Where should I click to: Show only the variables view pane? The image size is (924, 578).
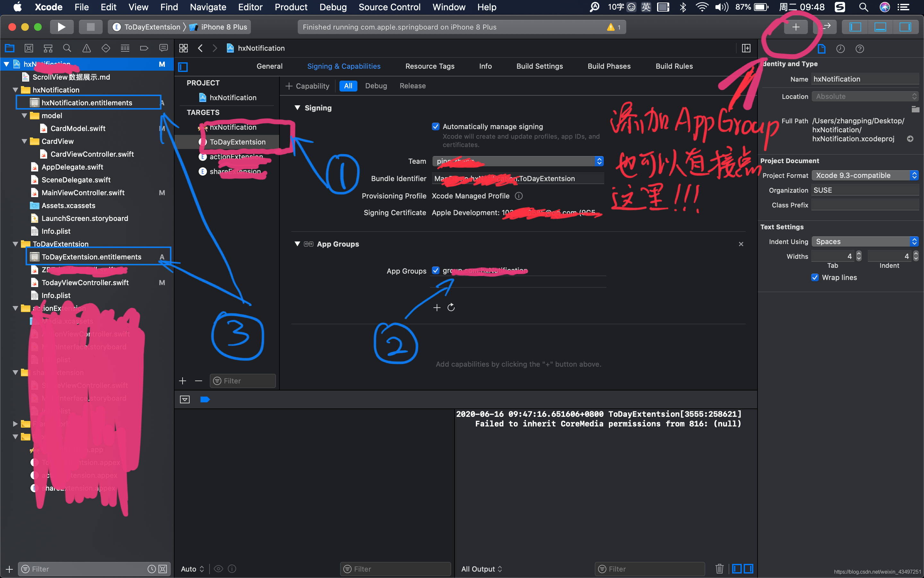pos(737,568)
